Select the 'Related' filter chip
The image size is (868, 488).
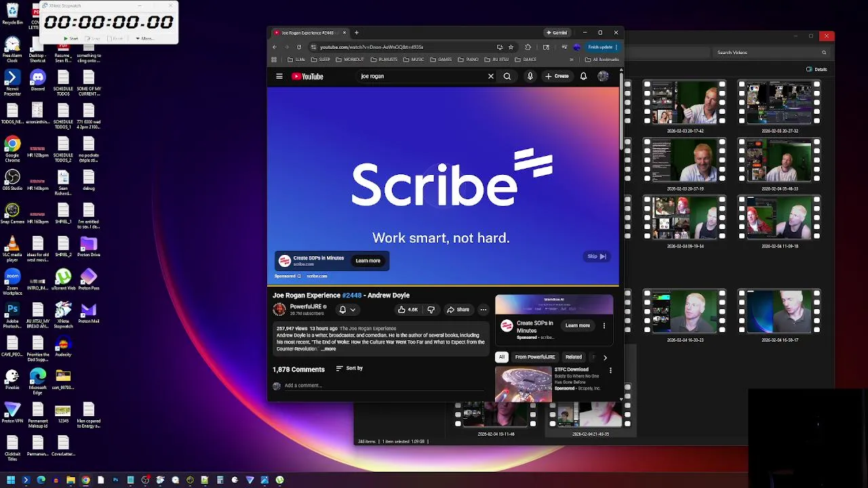coord(574,357)
